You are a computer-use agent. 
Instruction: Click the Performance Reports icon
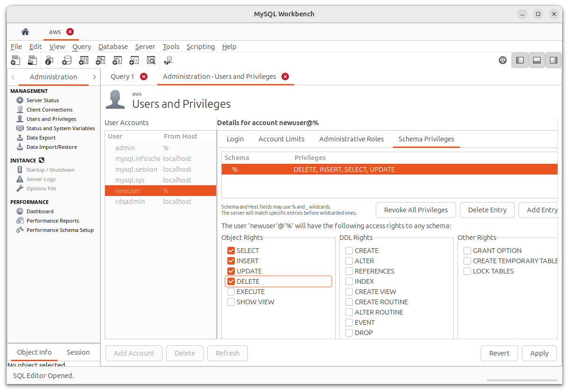[x=20, y=221]
